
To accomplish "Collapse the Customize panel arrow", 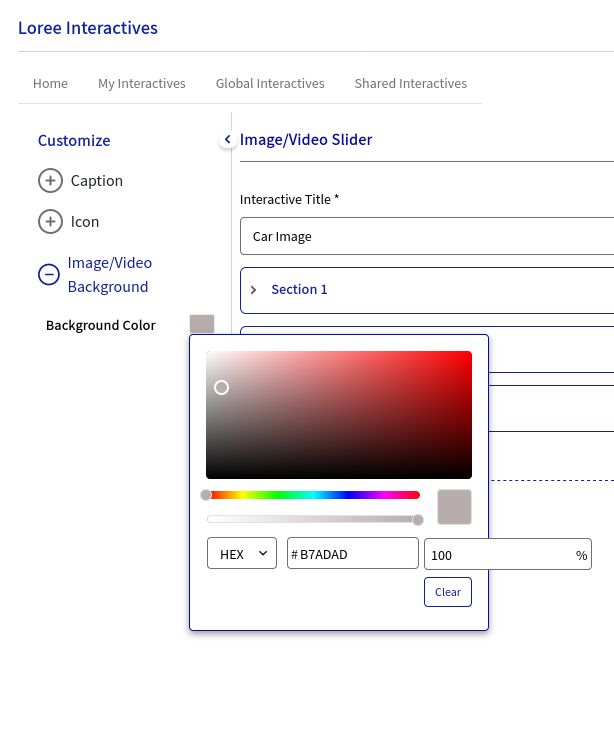I will click(227, 139).
